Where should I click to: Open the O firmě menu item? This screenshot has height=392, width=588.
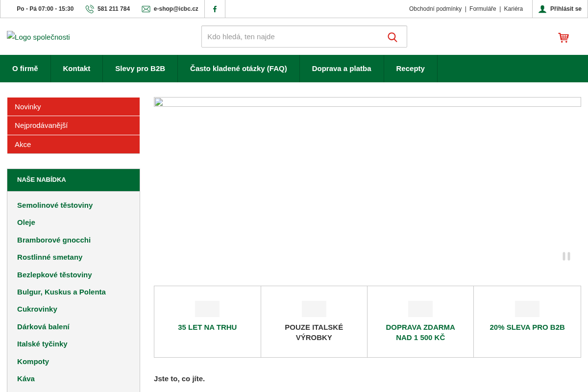click(25, 69)
